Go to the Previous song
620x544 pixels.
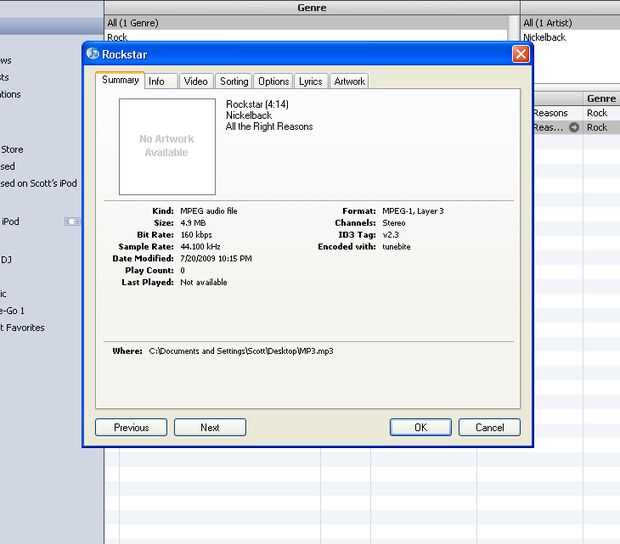(x=131, y=427)
